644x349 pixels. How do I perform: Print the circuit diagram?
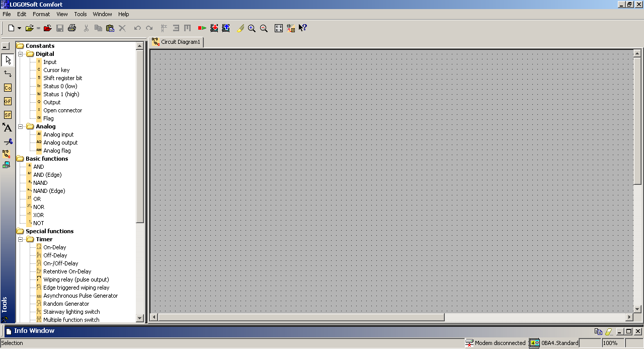click(x=72, y=28)
